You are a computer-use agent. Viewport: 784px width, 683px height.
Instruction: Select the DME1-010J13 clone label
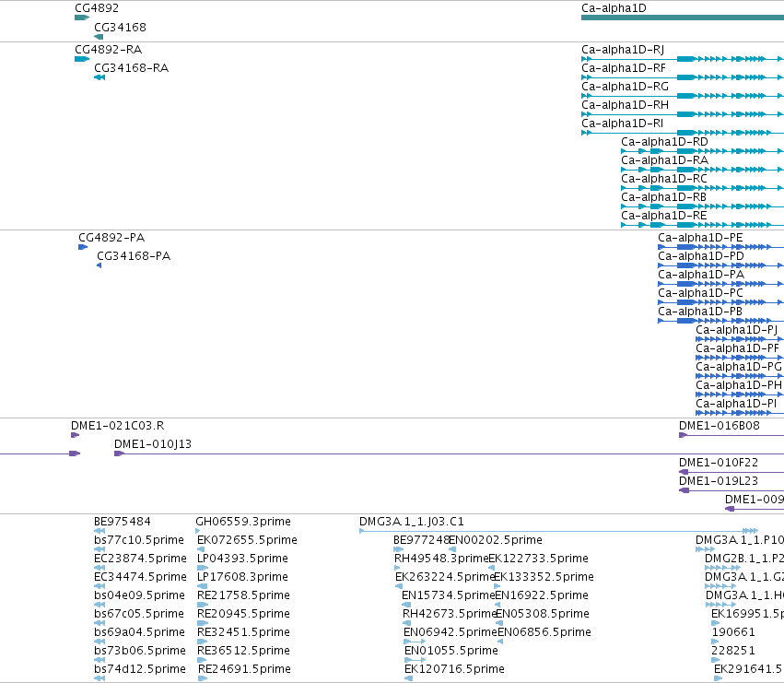[153, 444]
